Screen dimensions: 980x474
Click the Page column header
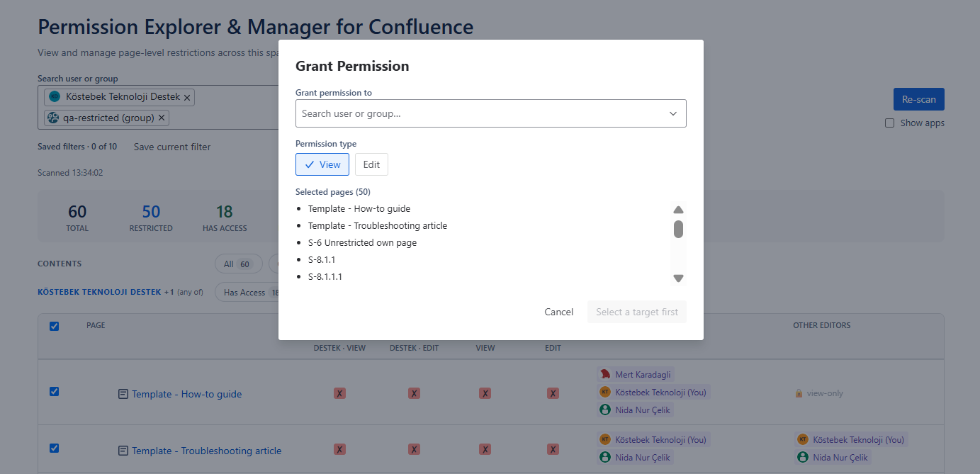96,326
